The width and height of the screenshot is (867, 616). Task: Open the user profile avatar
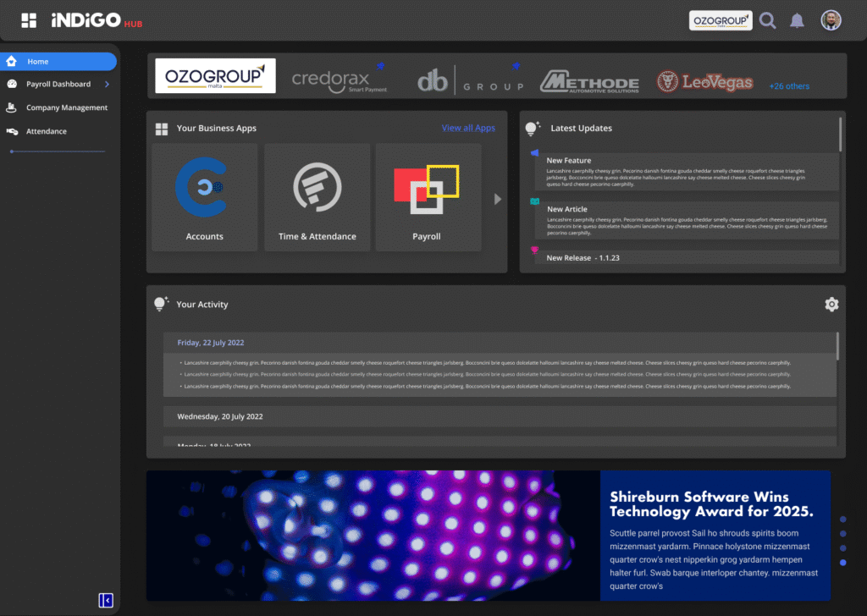[831, 20]
